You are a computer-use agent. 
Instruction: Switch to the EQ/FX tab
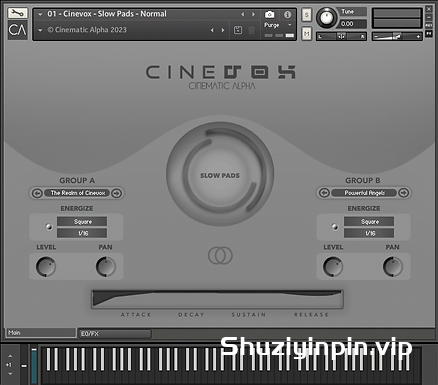pos(114,334)
